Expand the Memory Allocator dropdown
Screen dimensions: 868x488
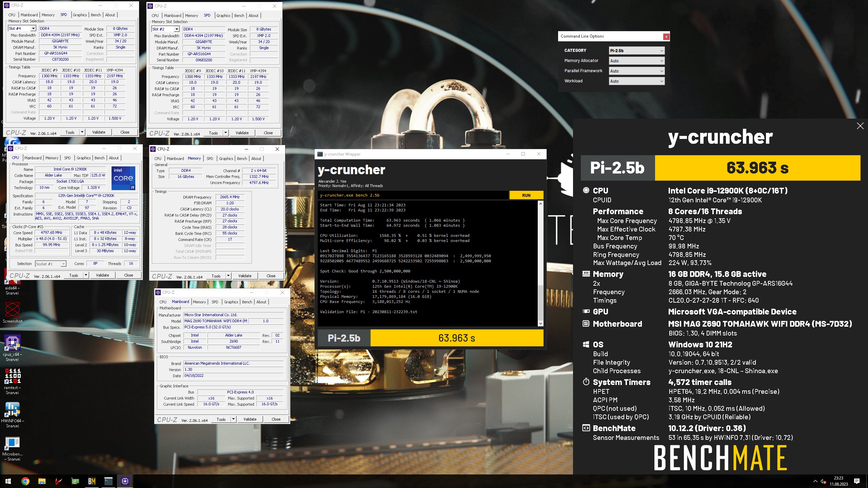click(636, 61)
